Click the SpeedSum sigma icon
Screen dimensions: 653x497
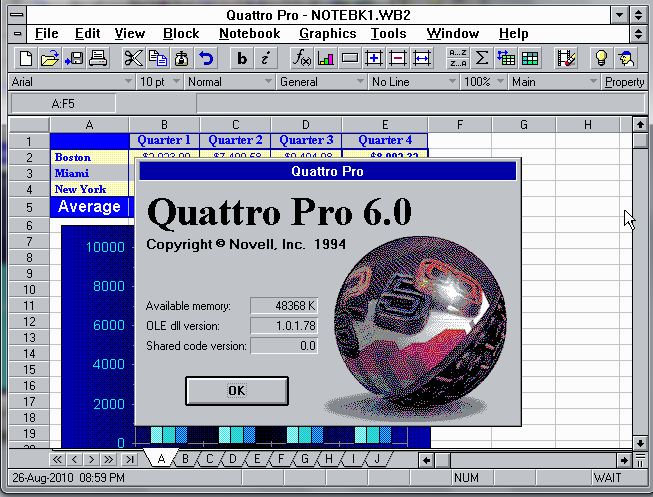[482, 58]
